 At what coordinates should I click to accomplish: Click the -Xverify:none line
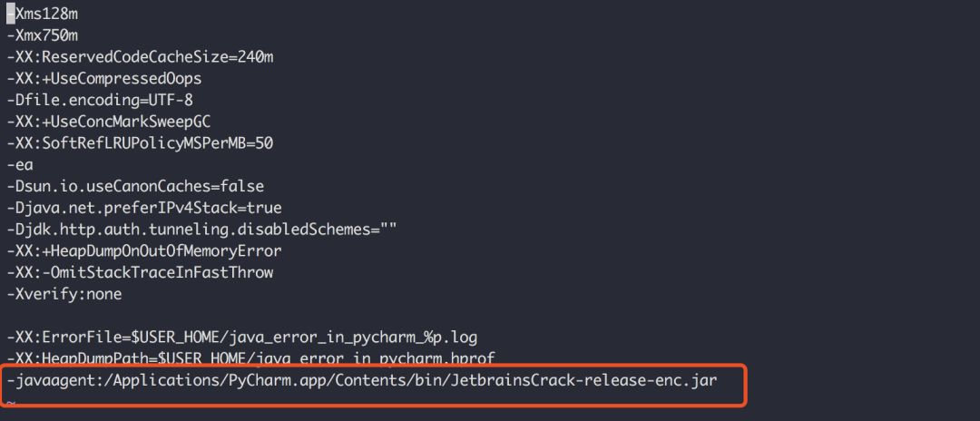(64, 294)
